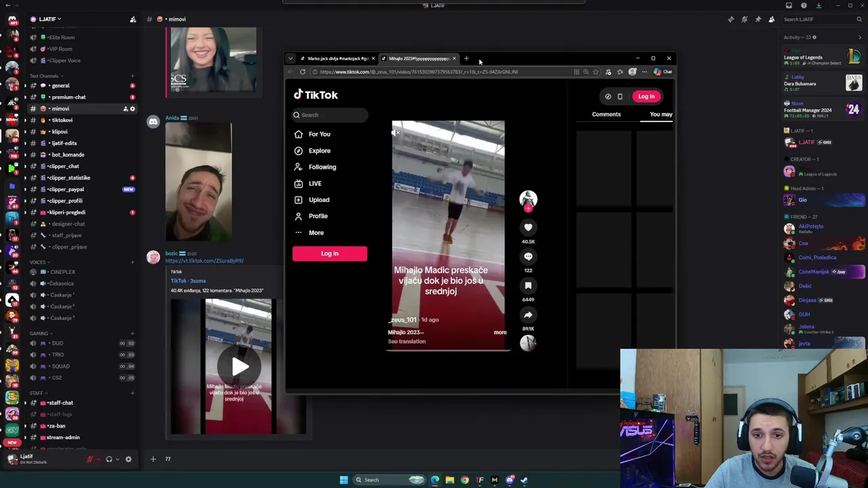The image size is (868, 488).
Task: Open the browser tab search dropdown
Action: coord(290,58)
